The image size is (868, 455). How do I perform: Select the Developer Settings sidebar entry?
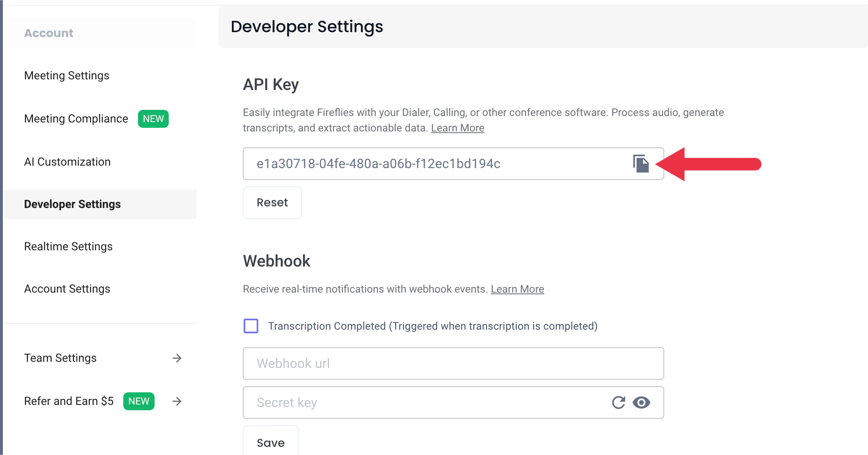point(72,204)
